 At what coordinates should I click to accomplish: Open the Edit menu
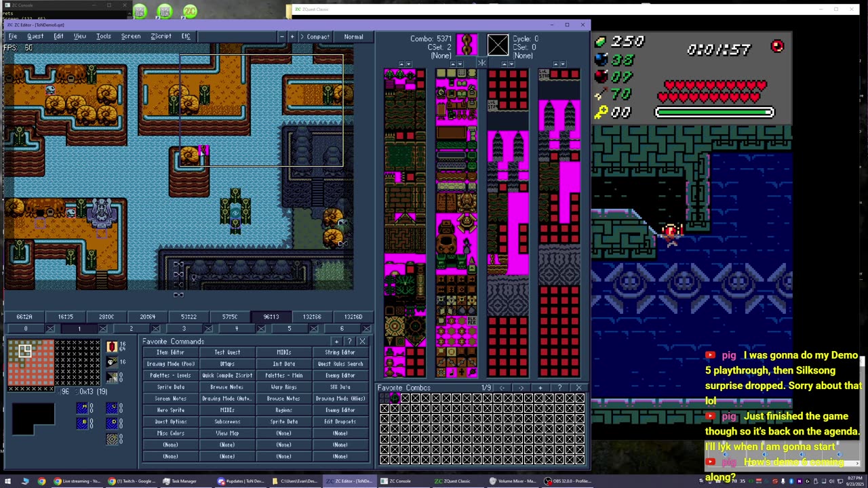59,37
